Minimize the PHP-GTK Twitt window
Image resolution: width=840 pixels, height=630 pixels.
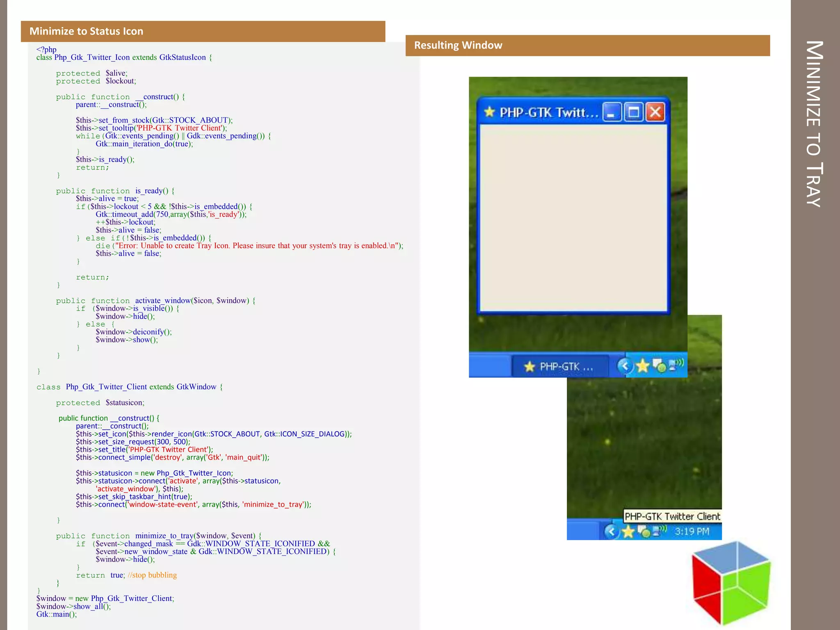coord(612,112)
